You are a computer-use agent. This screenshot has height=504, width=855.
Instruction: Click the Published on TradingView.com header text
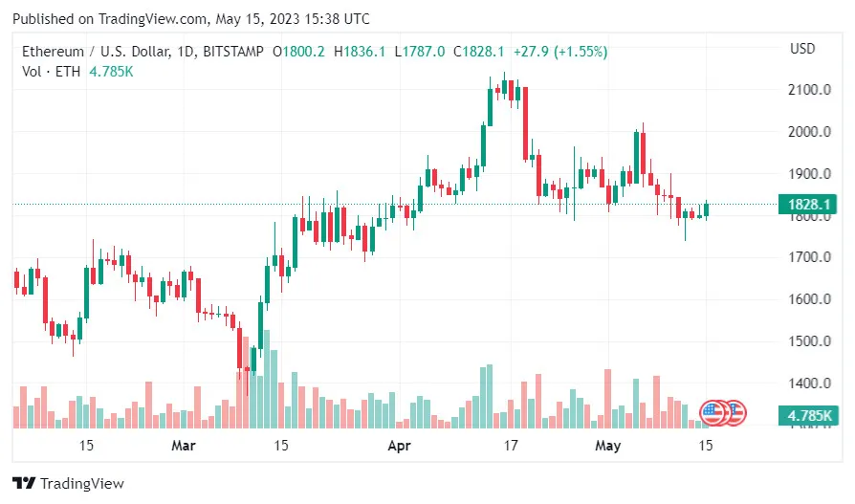pos(190,19)
